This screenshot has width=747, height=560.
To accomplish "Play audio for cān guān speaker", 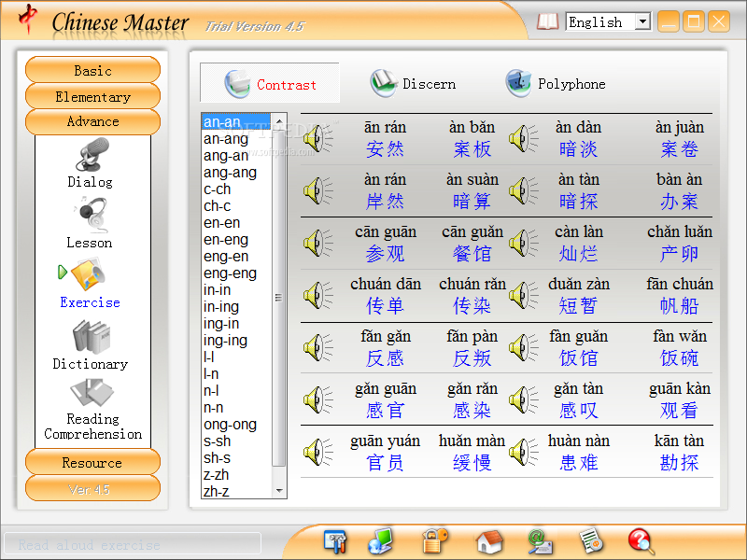I will coord(318,243).
